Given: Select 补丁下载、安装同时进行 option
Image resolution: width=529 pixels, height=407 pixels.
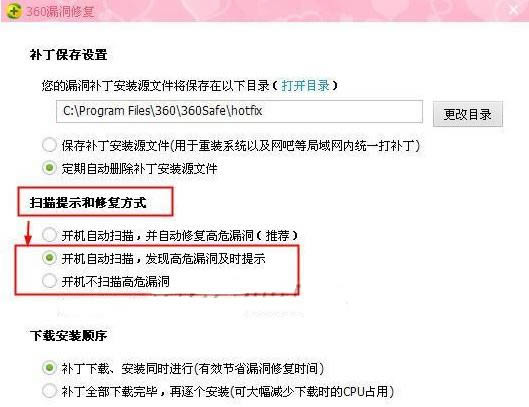Looking at the screenshot, I should (49, 368).
